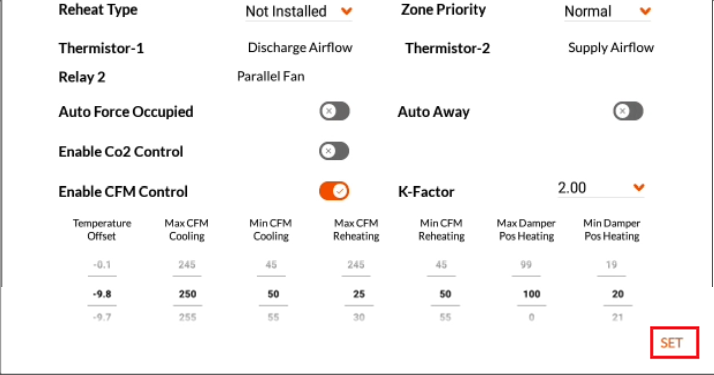714x375 pixels.
Task: Select -9.7 in Temperature Offset picker
Action: (102, 317)
